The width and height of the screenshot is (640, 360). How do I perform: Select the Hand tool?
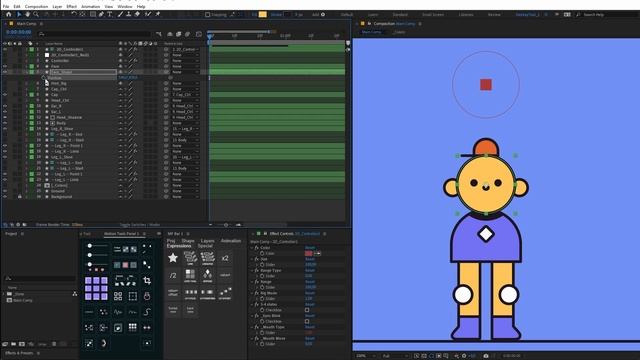tap(27, 14)
